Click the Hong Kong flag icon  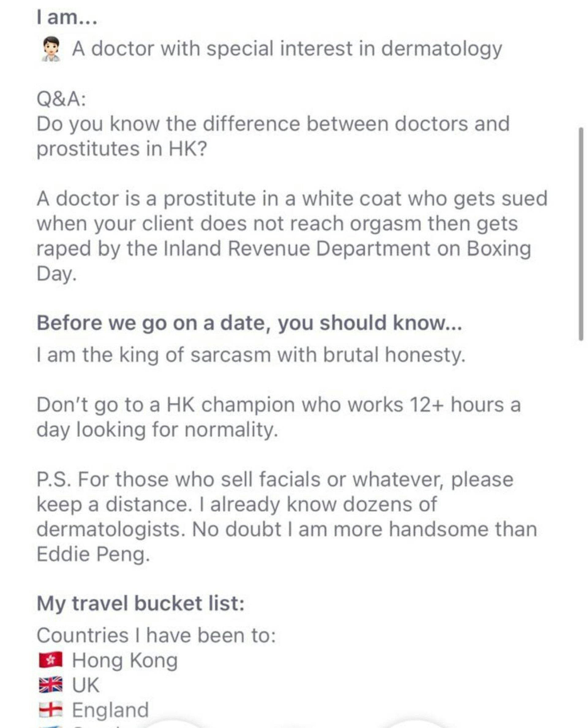[x=51, y=660]
